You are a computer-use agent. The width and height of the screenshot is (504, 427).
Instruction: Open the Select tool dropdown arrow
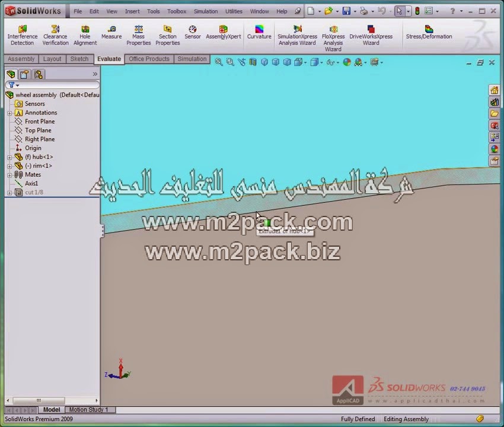pos(408,12)
